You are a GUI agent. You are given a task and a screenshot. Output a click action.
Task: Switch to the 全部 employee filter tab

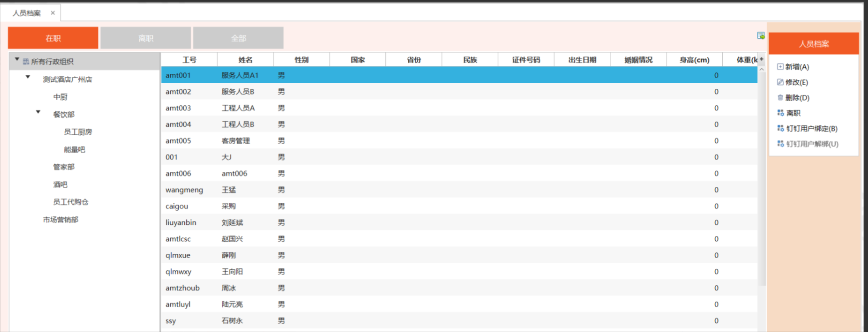(x=239, y=38)
